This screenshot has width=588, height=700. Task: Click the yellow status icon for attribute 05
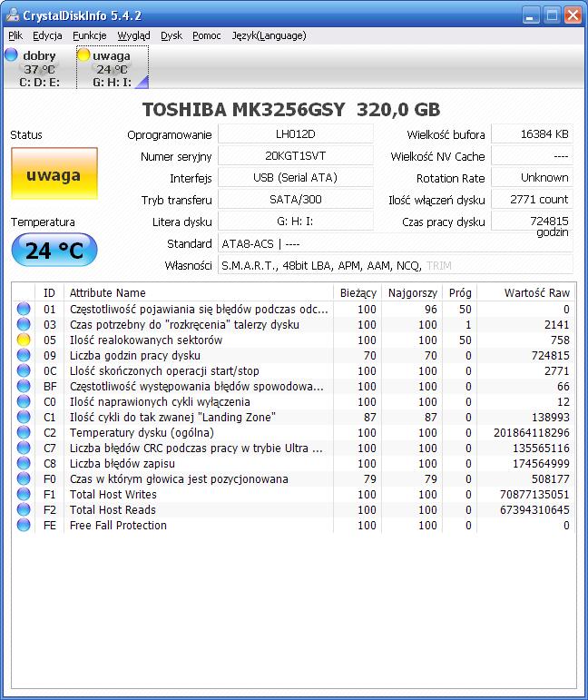coord(24,340)
